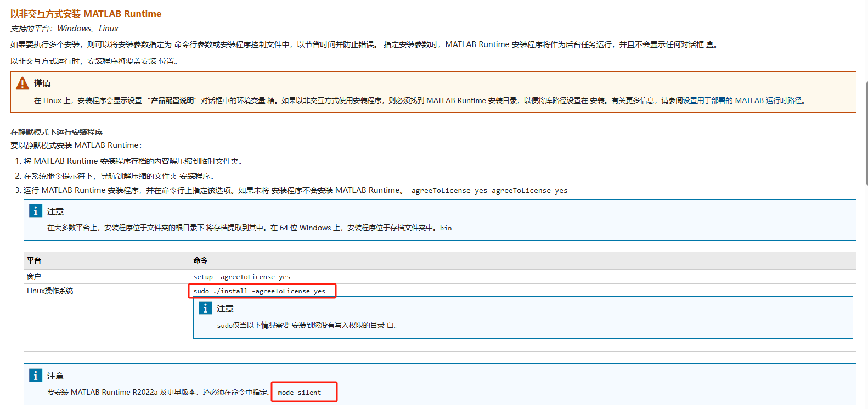Screen dimensions: 868x409
Task: Click the 谨慎 caution title
Action: [x=42, y=83]
